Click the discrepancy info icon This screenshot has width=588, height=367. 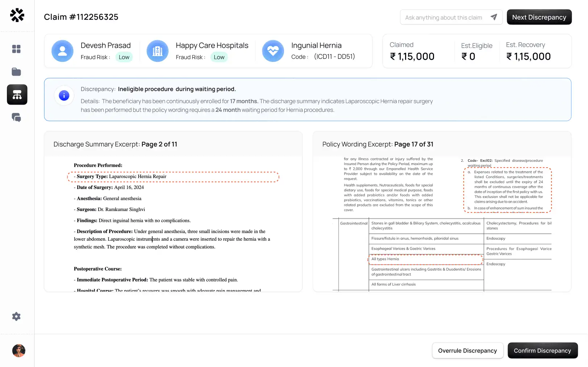pos(64,96)
